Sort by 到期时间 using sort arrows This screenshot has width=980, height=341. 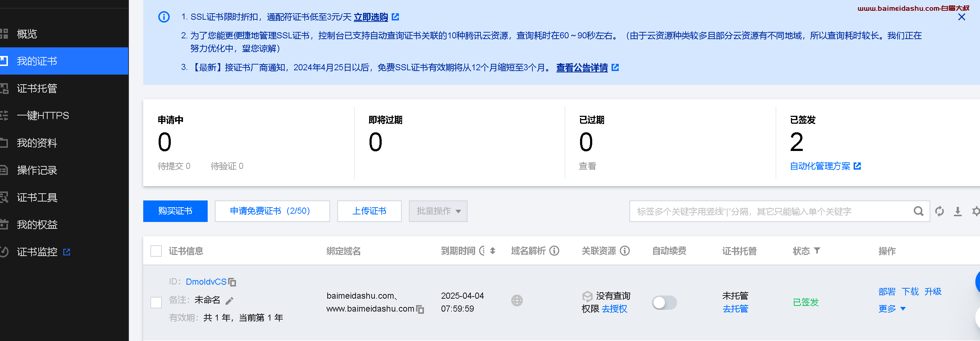[x=492, y=251]
